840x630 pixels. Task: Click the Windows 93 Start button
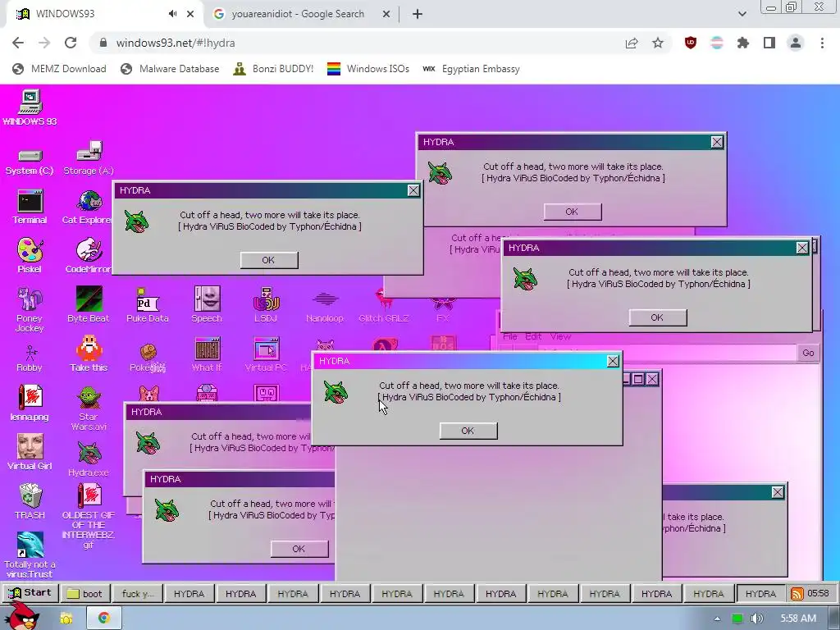pyautogui.click(x=30, y=593)
